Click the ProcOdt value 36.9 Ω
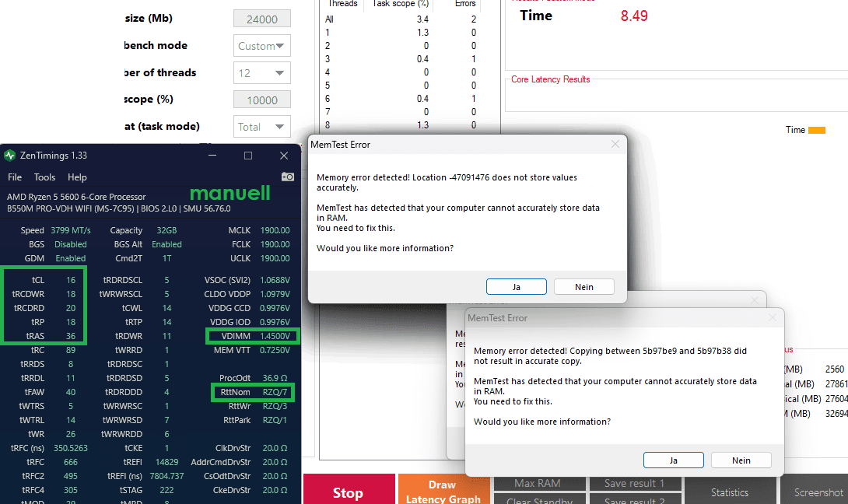This screenshot has width=848, height=504. (275, 378)
